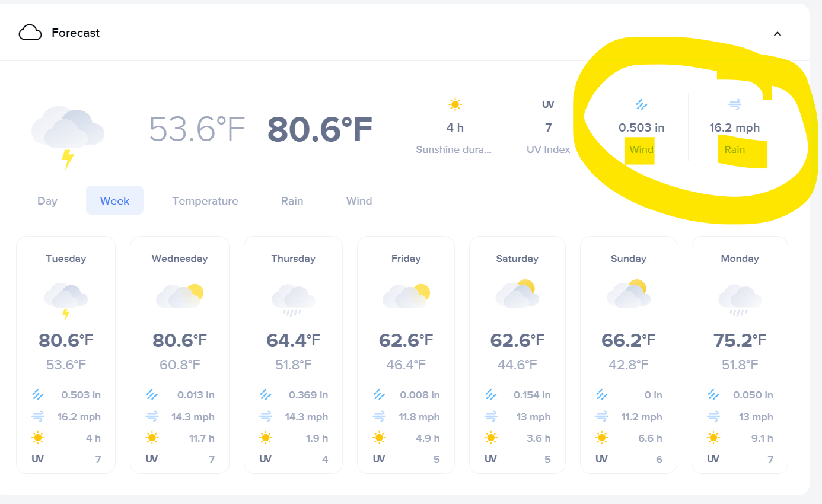Viewport: 822px width, 504px height.
Task: Click Wednesday's partly cloudy icon
Action: pyautogui.click(x=180, y=296)
